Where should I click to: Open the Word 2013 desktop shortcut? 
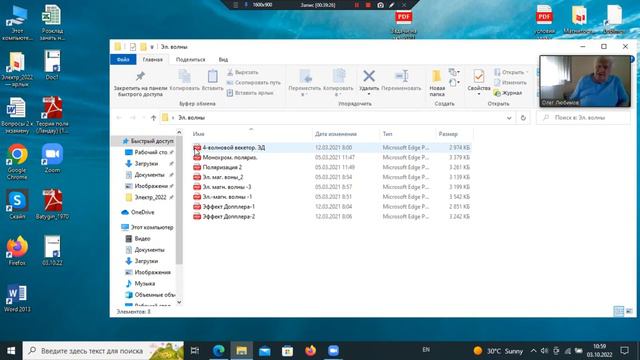pos(17,298)
